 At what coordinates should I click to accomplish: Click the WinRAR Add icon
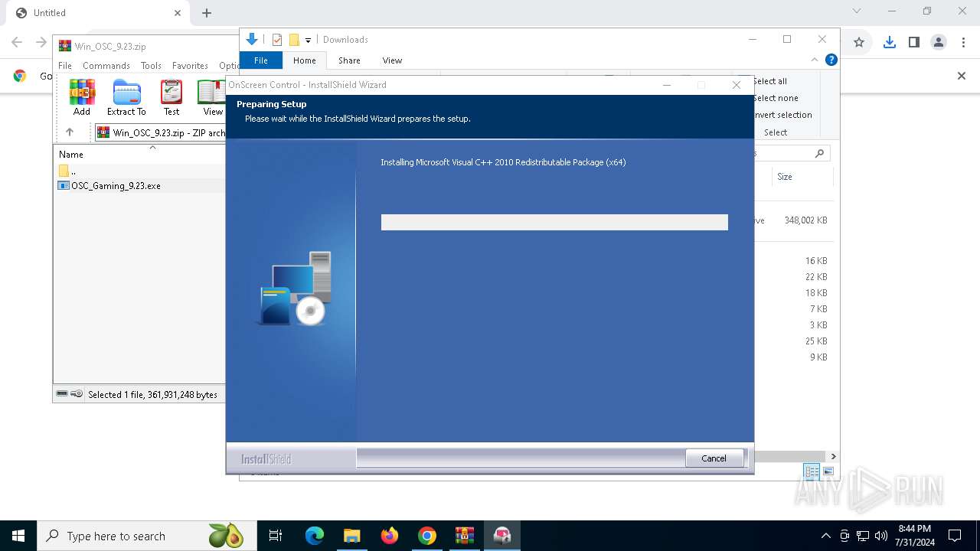pyautogui.click(x=82, y=97)
